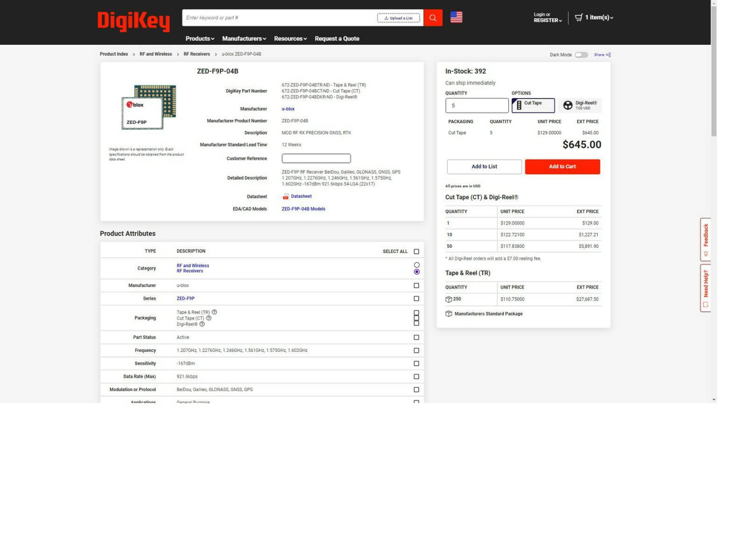This screenshot has width=747, height=560.
Task: Click Add to List button
Action: pos(484,167)
